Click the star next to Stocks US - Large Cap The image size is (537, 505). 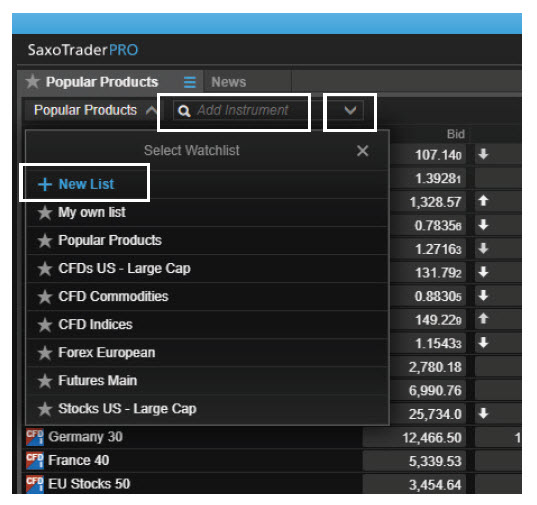45,409
